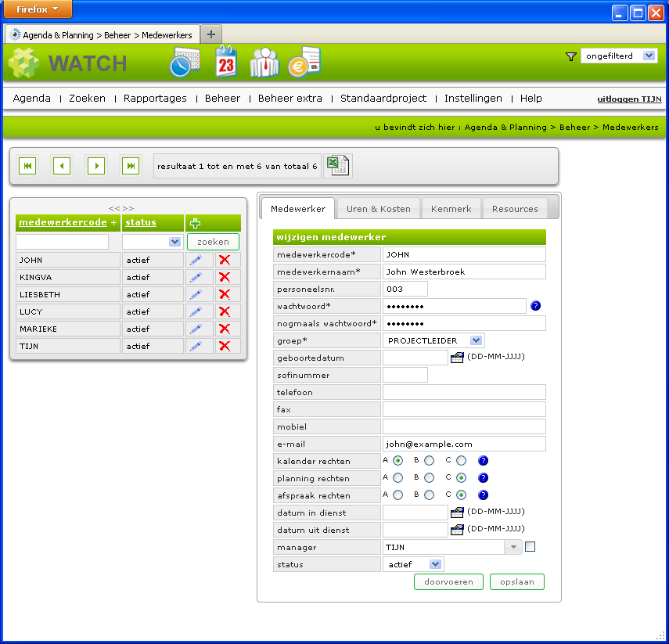Edit employee KINGVA with pencil icon

pyautogui.click(x=196, y=278)
